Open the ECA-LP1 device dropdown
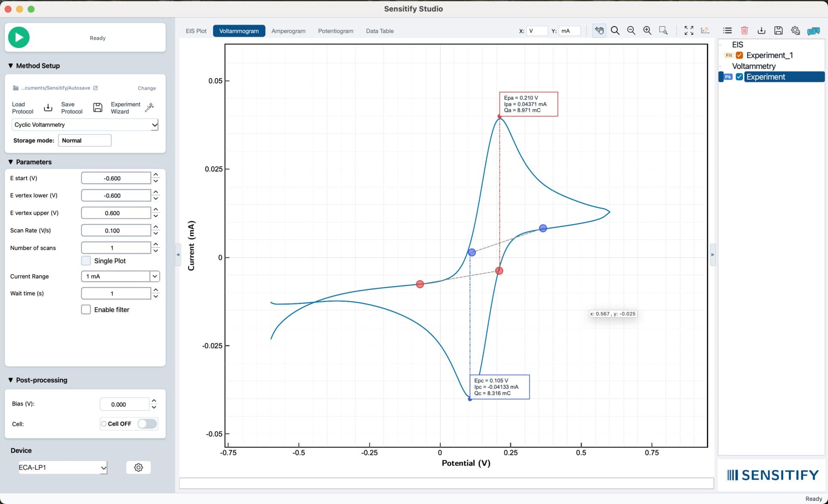 tap(63, 467)
